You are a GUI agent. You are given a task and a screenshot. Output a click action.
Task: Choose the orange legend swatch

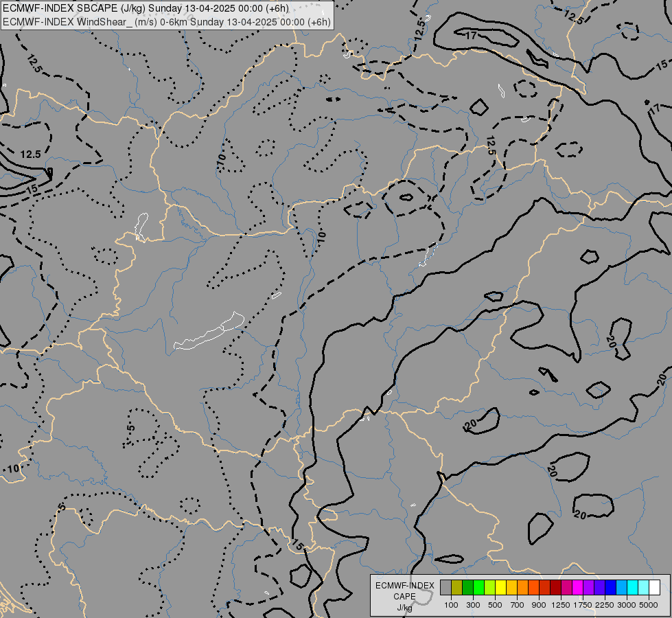click(523, 587)
